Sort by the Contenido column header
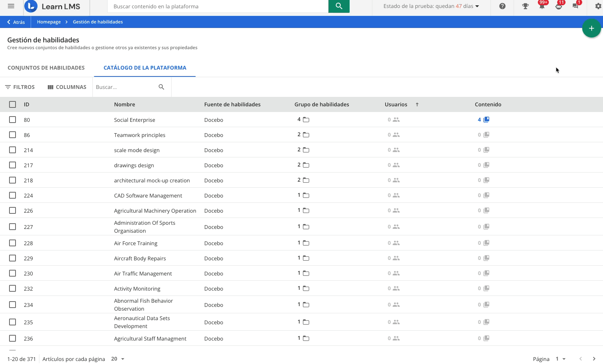The height and width of the screenshot is (364, 603). tap(488, 104)
